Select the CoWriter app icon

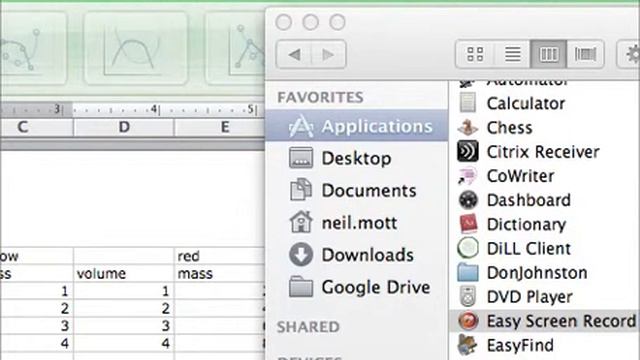point(468,176)
